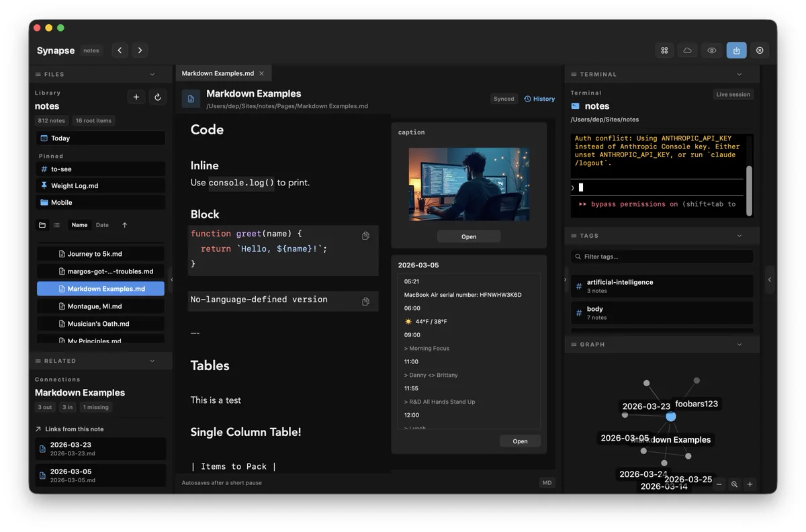Screen dimensions: 806x532
Task: Collapse the Tags panel chevron
Action: tap(740, 236)
